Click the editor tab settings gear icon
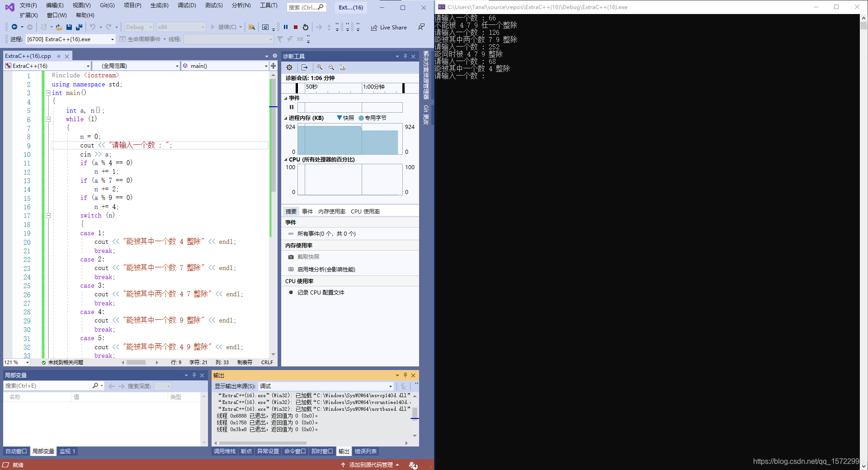Image resolution: width=868 pixels, height=470 pixels. coord(274,56)
